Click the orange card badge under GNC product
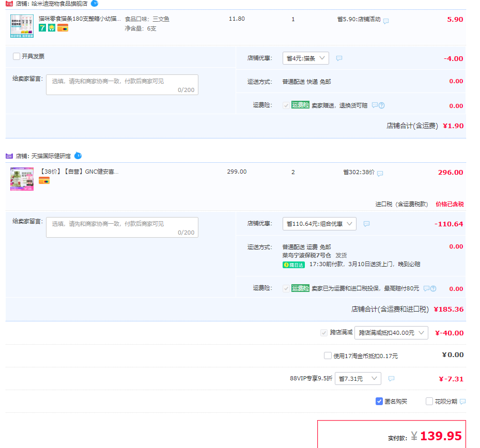Screen dimensions: 480x448 (x=44, y=181)
